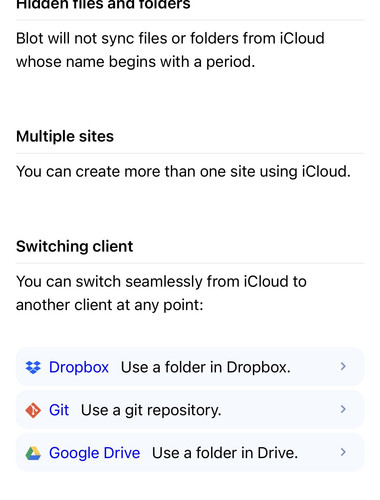Image resolution: width=380 pixels, height=500 pixels.
Task: Click the 'Blot will not sync files' paragraph
Action: coord(170,50)
